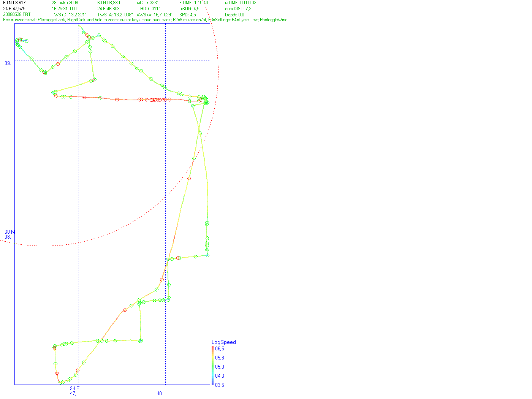Click the 05,8 legend value
Viewport: 532px width, 399px height.
[220, 358]
